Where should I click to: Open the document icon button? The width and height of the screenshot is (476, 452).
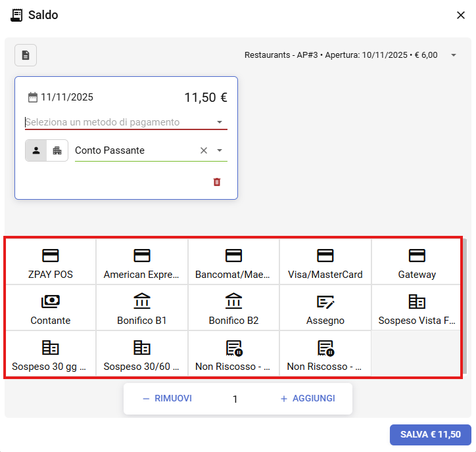click(26, 55)
